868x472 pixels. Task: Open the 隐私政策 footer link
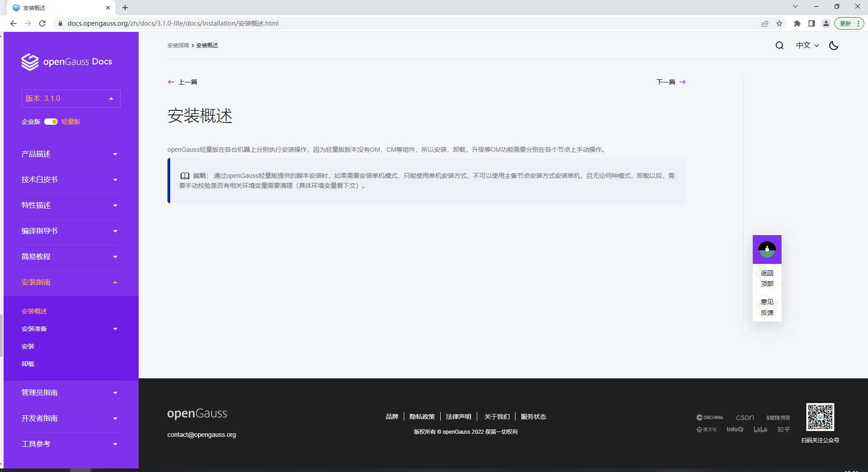click(x=422, y=417)
